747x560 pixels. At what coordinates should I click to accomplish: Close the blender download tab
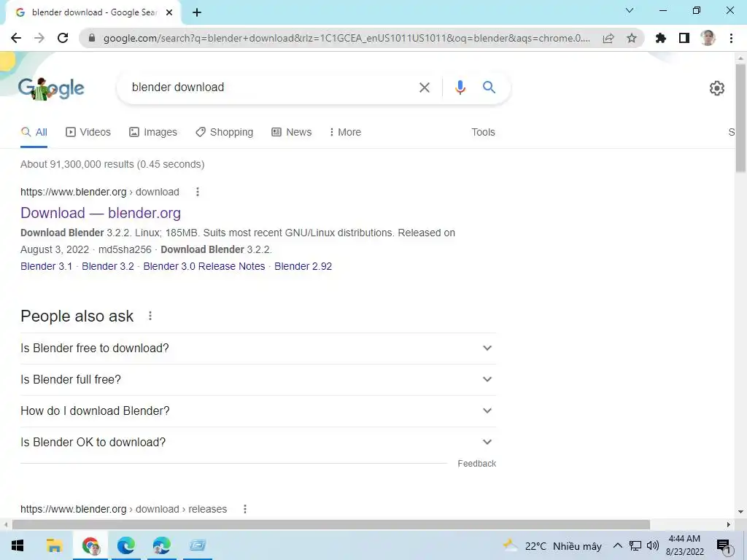169,12
